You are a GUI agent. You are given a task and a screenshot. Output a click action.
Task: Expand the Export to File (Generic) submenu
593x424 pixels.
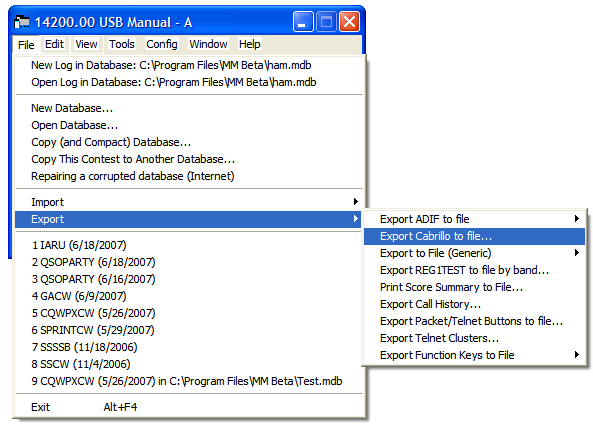474,253
